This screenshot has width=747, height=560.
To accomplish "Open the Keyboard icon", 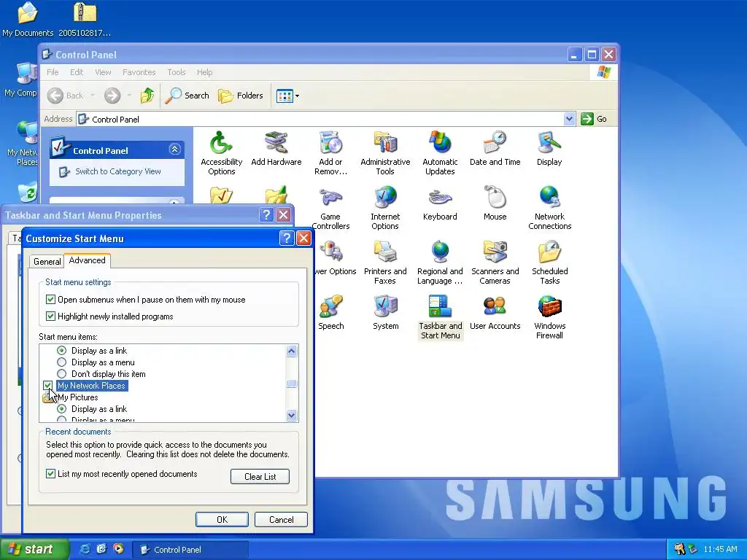I will 440,203.
